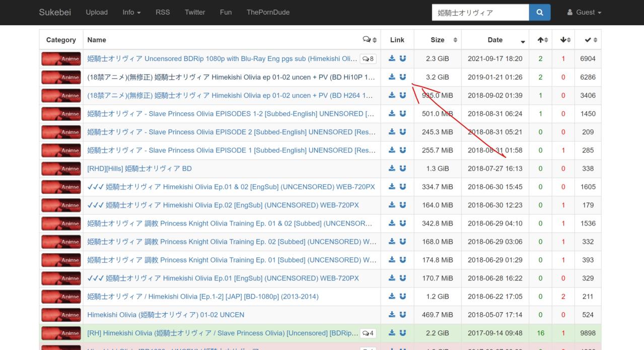This screenshot has width=644, height=350.
Task: Open magnet link for the 469.7 MiB entry
Action: [x=403, y=315]
